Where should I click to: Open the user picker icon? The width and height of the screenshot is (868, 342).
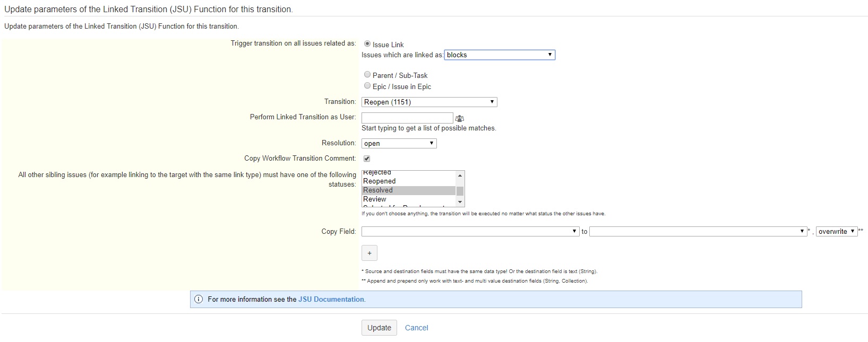tap(460, 118)
